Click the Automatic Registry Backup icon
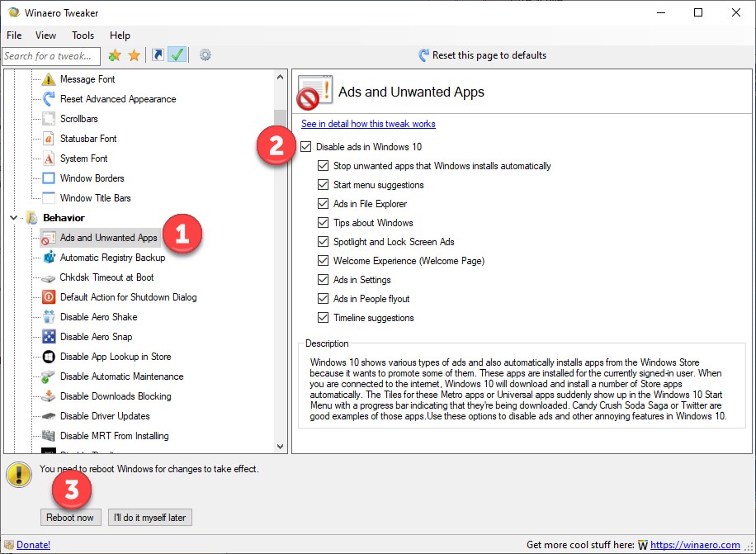Screen dimensions: 756x554 48,258
